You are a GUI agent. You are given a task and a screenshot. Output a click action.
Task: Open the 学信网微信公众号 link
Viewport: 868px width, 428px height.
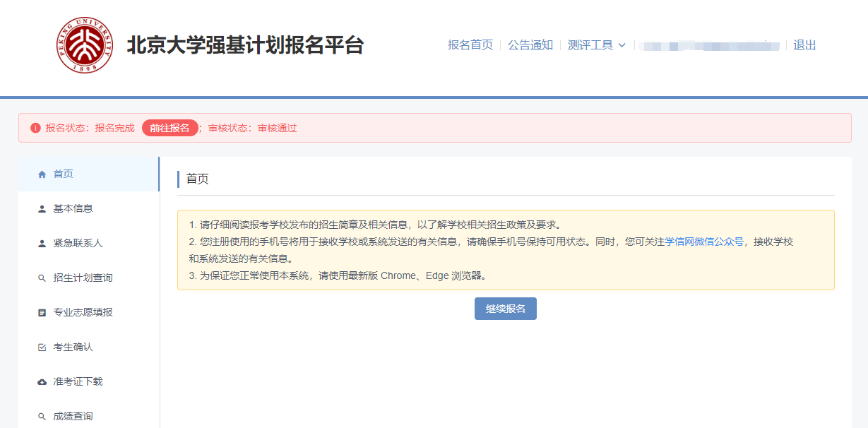[x=704, y=242]
